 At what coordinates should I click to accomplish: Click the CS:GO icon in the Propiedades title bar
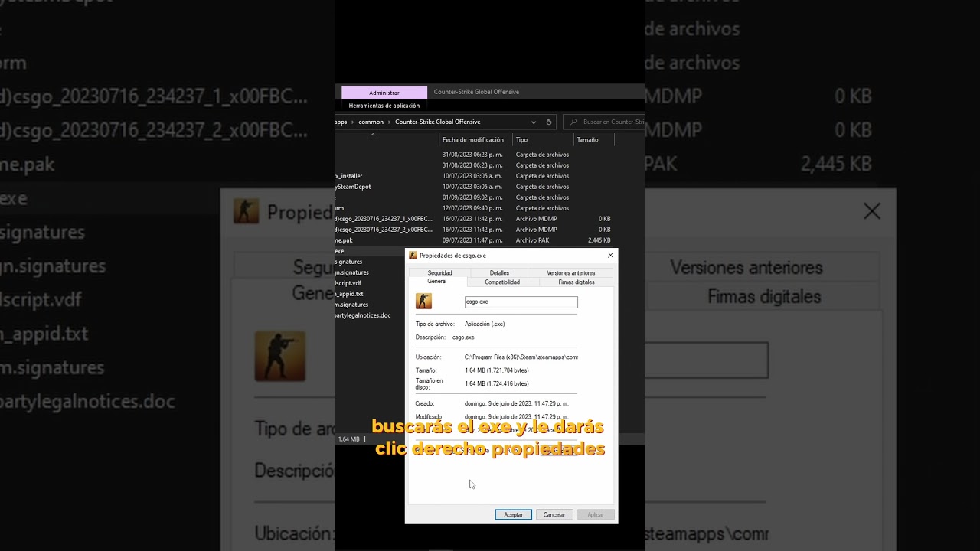tap(413, 256)
